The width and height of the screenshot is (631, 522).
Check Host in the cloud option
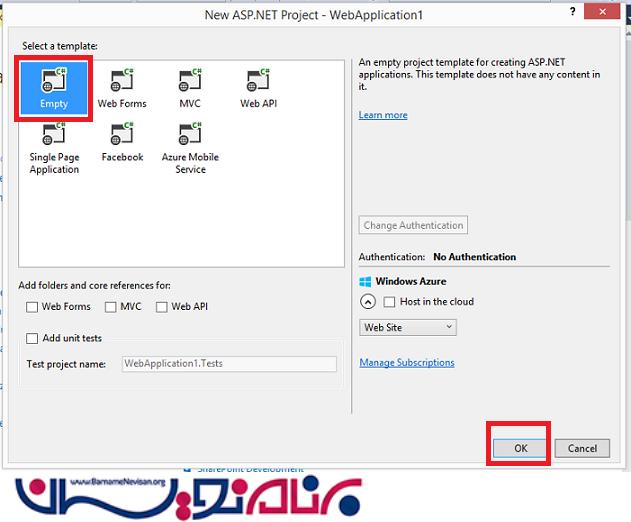[x=389, y=302]
